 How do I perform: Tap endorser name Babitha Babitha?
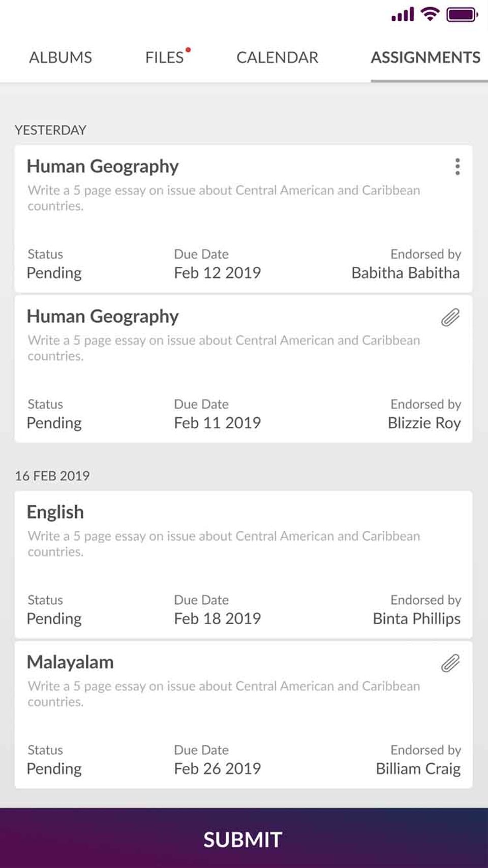(405, 273)
